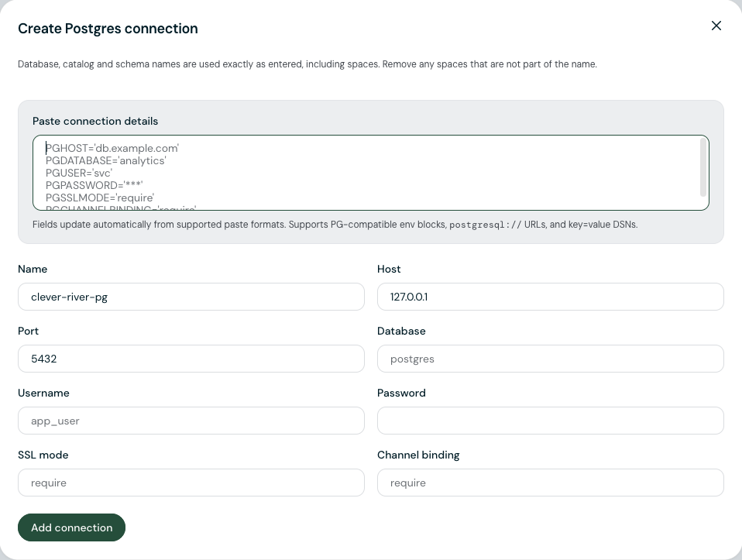Screen dimensions: 742x560
Task: Focus the Port field showing 5432
Action: tap(191, 359)
